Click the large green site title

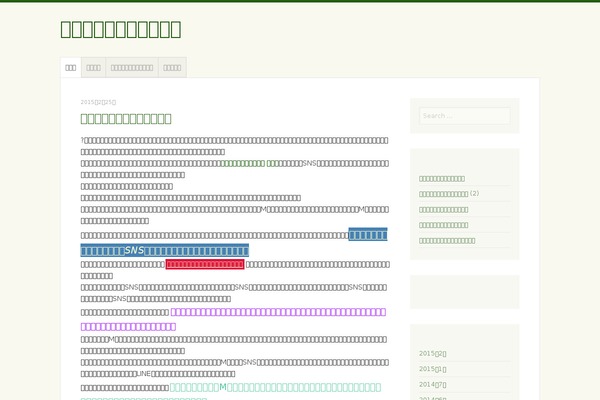pyautogui.click(x=121, y=29)
